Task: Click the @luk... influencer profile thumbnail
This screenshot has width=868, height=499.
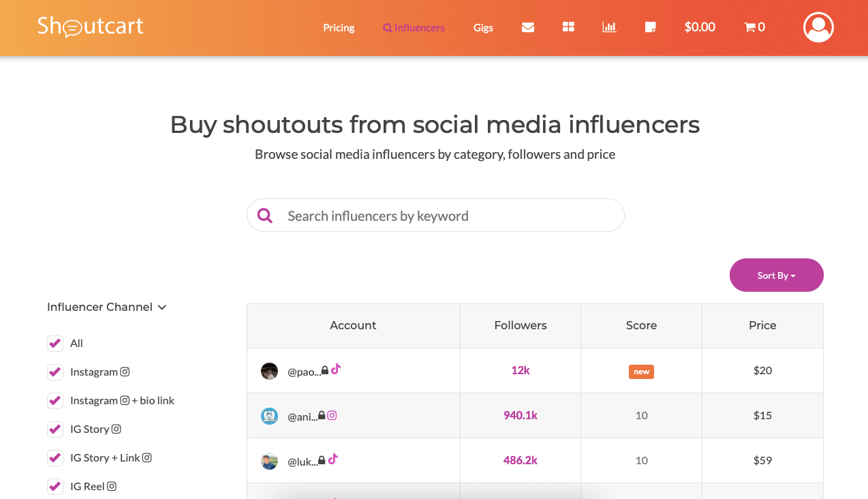Action: (x=269, y=462)
